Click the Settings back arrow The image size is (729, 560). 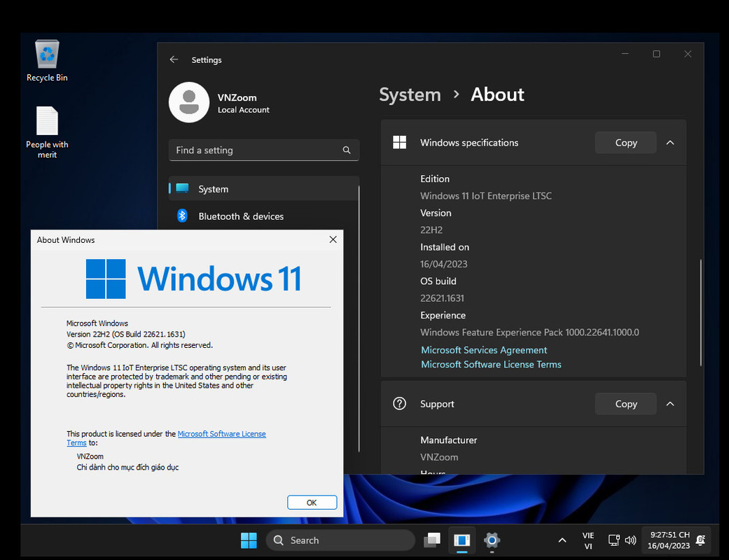coord(174,60)
